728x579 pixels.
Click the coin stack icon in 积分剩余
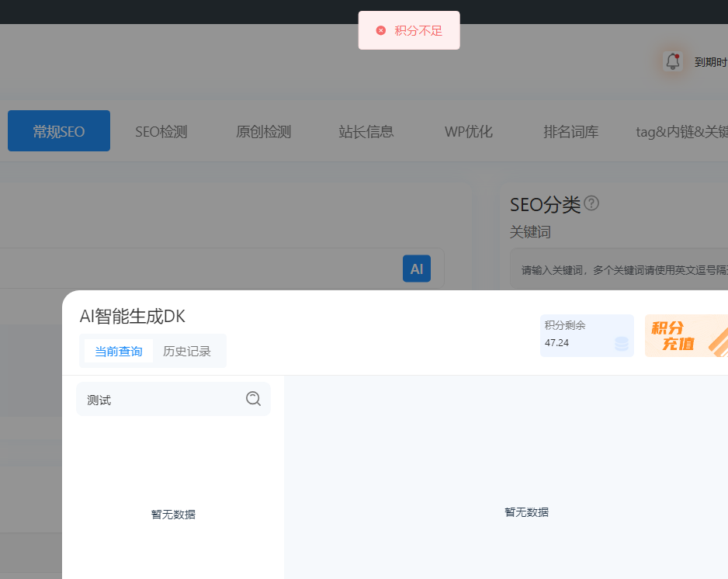tap(622, 344)
